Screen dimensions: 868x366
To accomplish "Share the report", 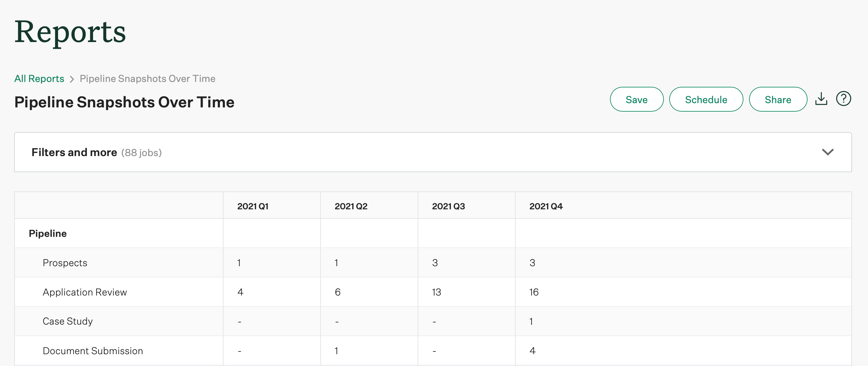I will pyautogui.click(x=778, y=99).
